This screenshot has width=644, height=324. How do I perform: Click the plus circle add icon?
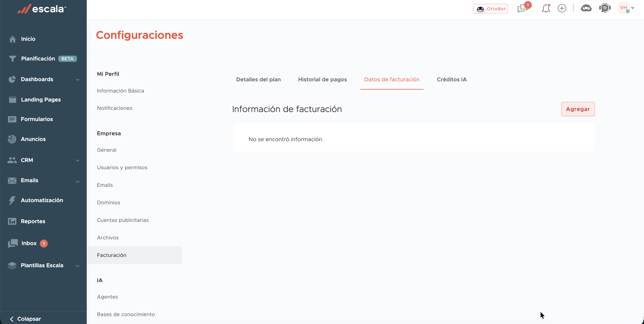point(562,9)
